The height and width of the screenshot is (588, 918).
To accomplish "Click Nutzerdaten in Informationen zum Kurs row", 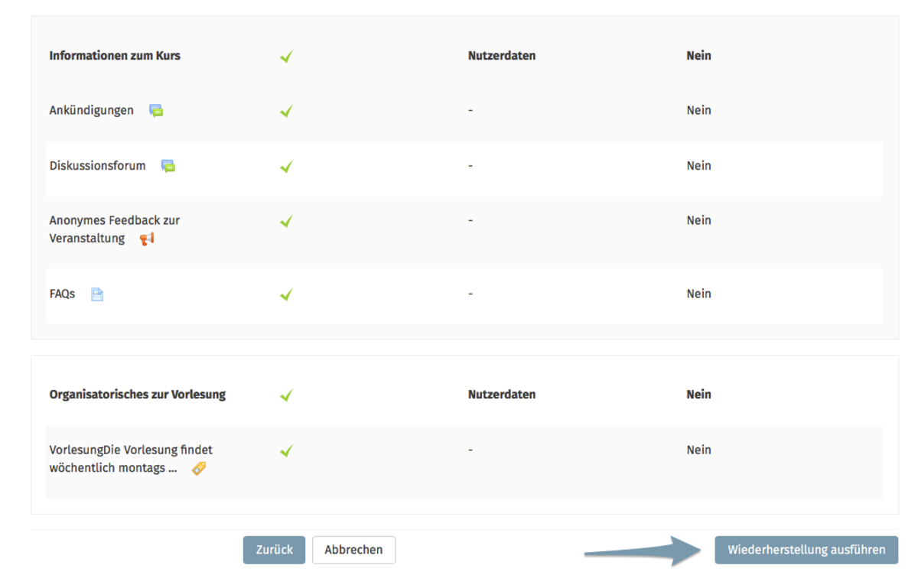I will (x=502, y=56).
